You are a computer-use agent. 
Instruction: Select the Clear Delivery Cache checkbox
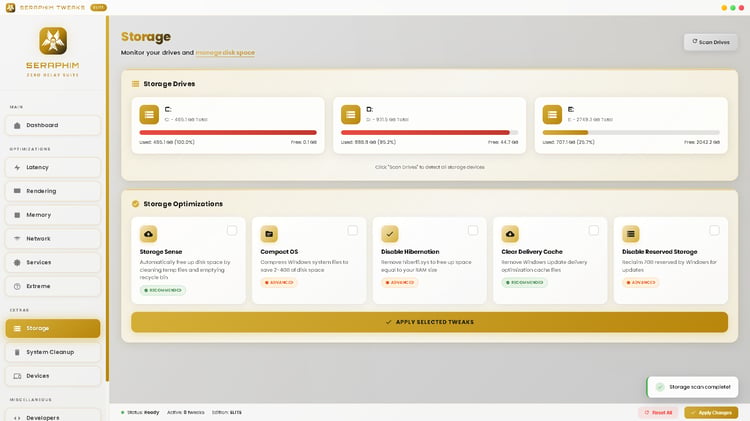594,231
